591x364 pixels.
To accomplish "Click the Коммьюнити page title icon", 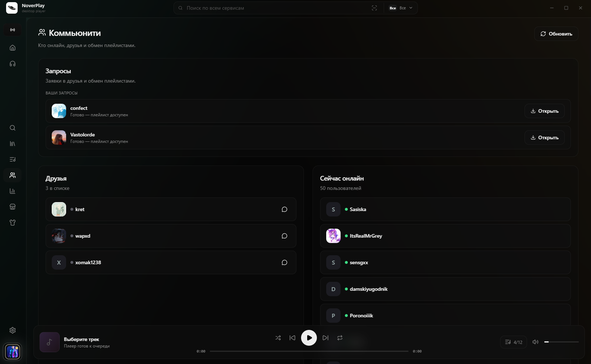I will pos(42,33).
